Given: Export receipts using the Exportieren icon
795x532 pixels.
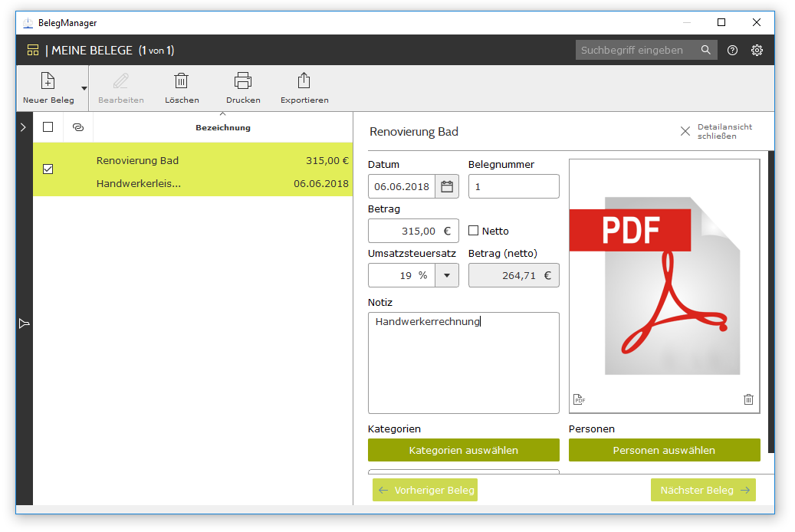Looking at the screenshot, I should pyautogui.click(x=304, y=80).
